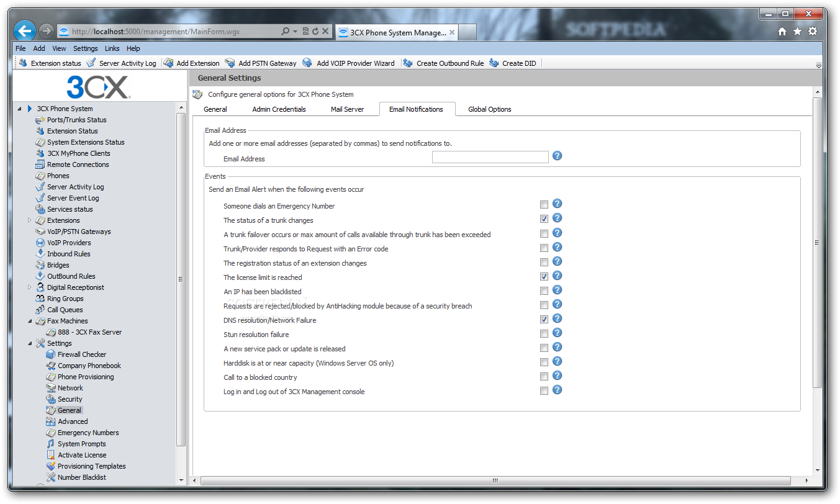The image size is (840, 504).
Task: Click help icon for Emergency Number event
Action: [x=558, y=204]
